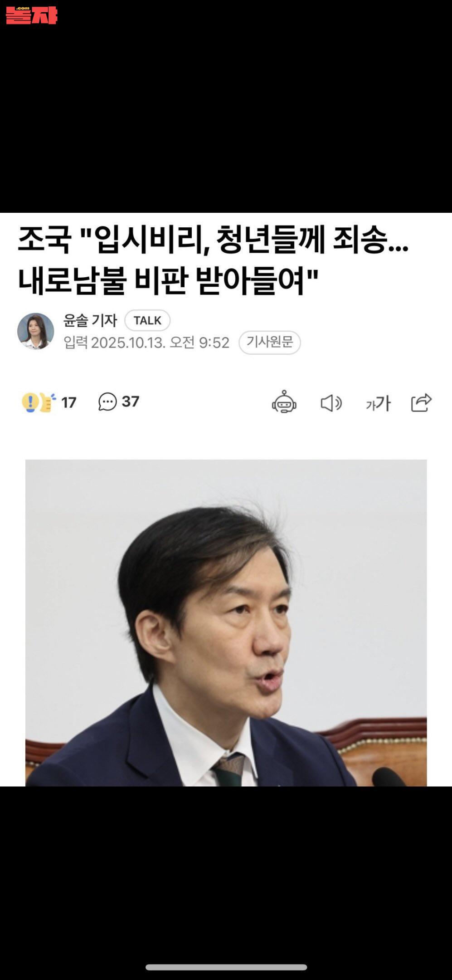Open comments via speech bubble icon
The height and width of the screenshot is (980, 452).
click(x=107, y=402)
